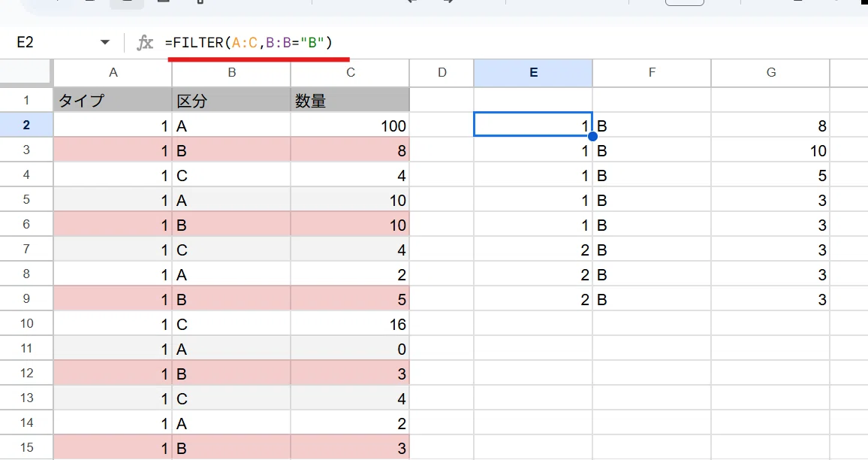Select row 6 header

[x=26, y=225]
